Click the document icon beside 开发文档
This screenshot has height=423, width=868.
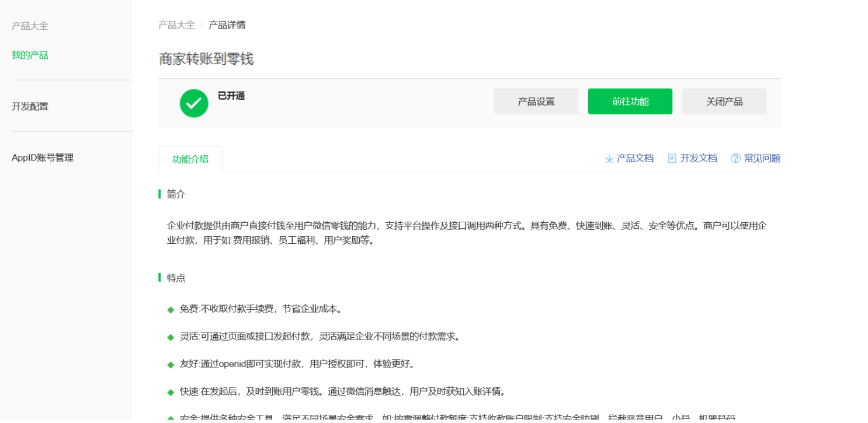[672, 159]
